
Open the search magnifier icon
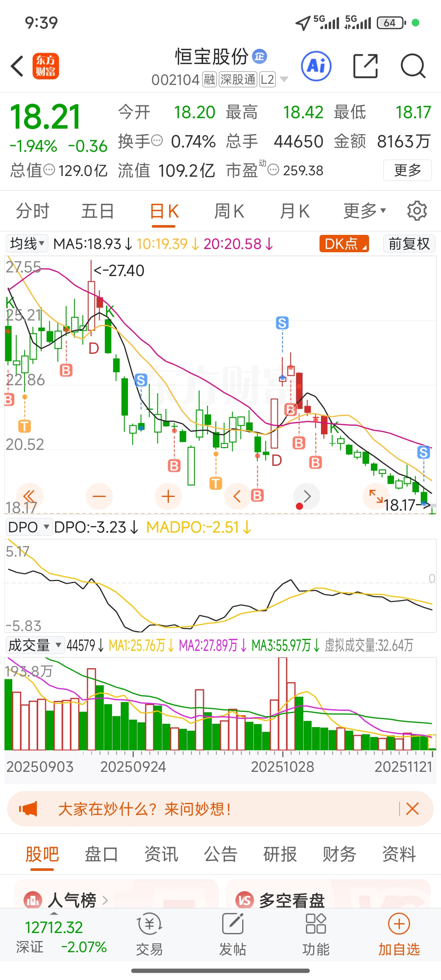coord(413,66)
